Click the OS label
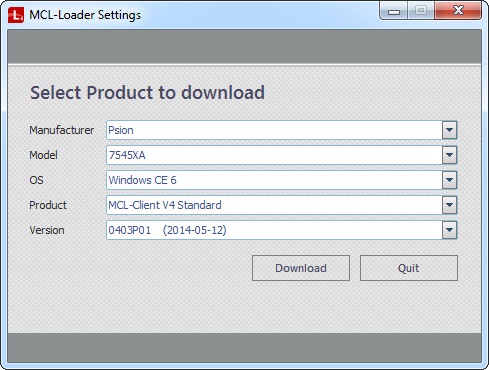The width and height of the screenshot is (489, 370). click(x=36, y=180)
